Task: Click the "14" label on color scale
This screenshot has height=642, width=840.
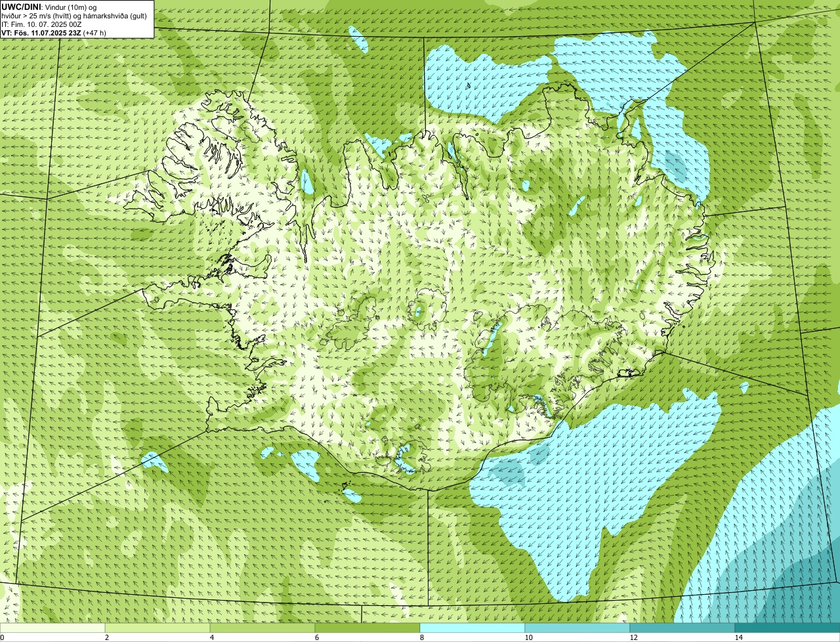Action: 738,637
